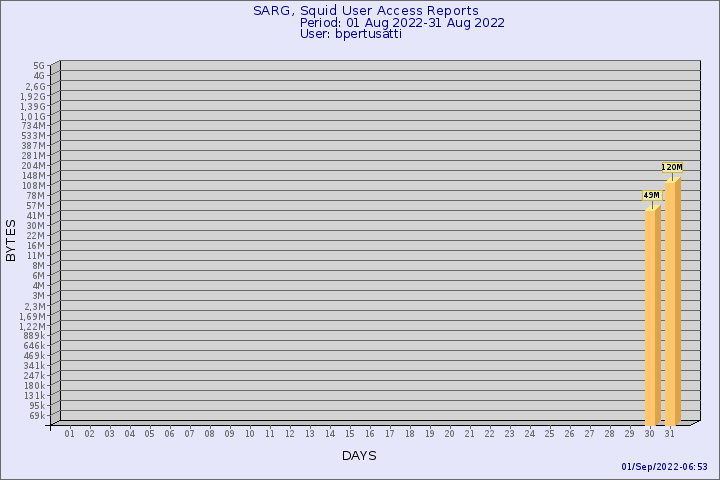The image size is (720, 480).
Task: Click day 30 on the x-axis
Action: click(x=650, y=434)
